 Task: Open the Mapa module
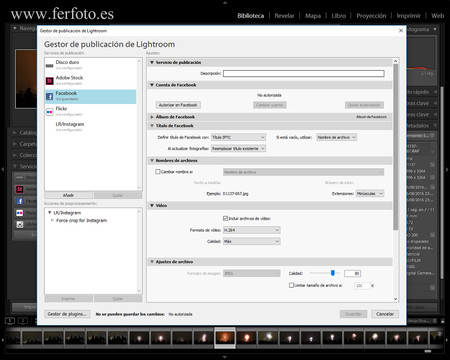coord(313,16)
